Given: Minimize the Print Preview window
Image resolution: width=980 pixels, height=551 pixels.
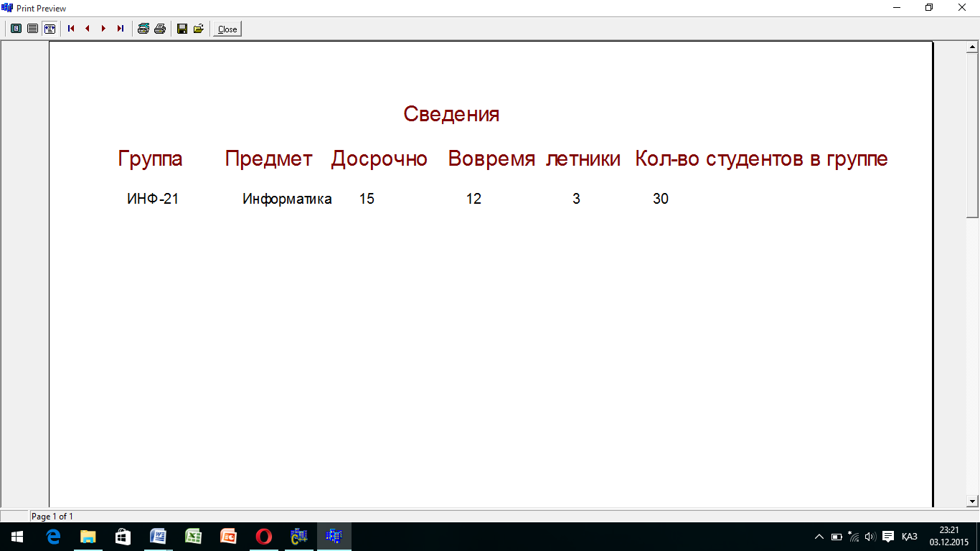Looking at the screenshot, I should [x=897, y=8].
